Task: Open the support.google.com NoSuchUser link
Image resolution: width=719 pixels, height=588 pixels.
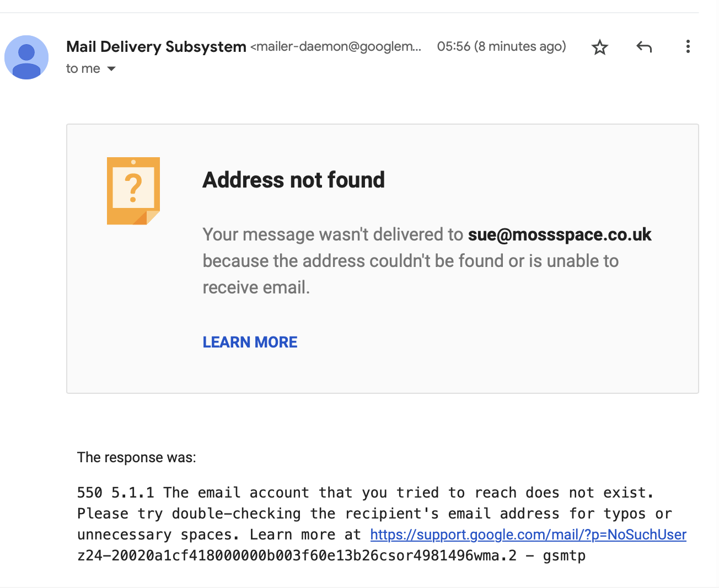Action: point(528,534)
